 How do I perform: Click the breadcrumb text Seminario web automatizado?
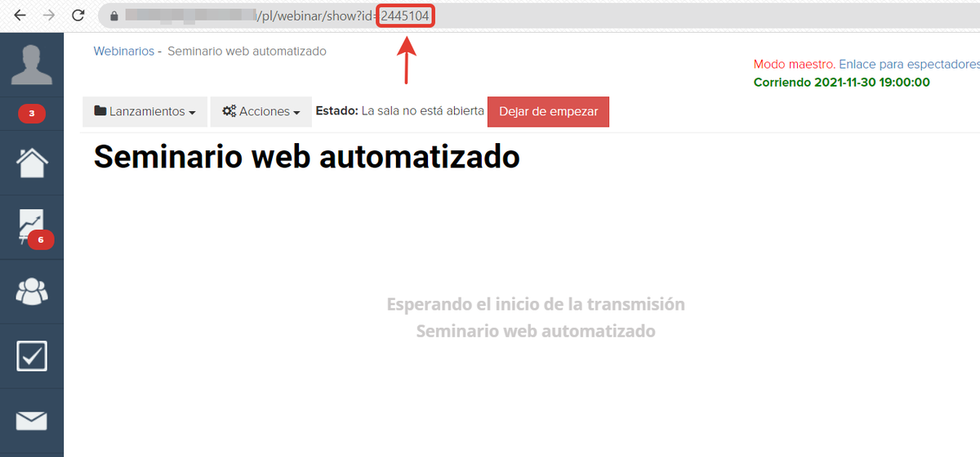[x=247, y=51]
